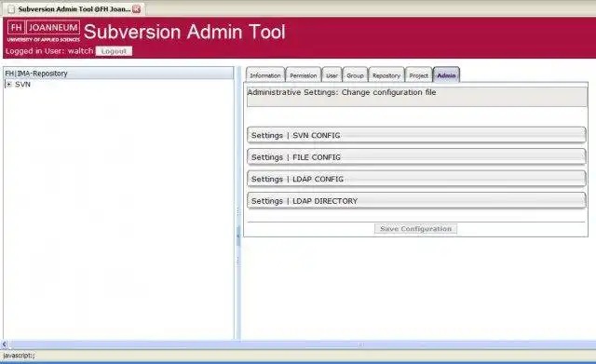
Task: Click the Logged in User: waltch text
Action: coord(49,51)
